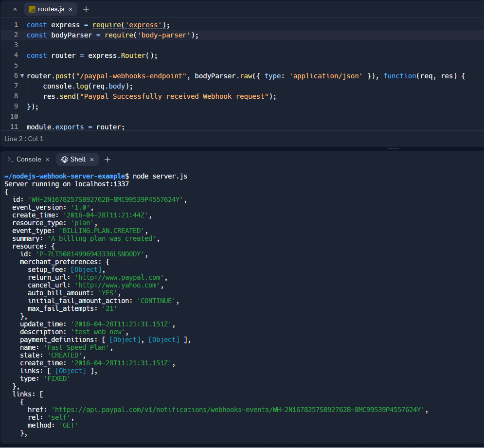
Task: Click top-level id 'WH-2N1678257S892762B-8MC99539P4557624Y'
Action: click(x=106, y=199)
